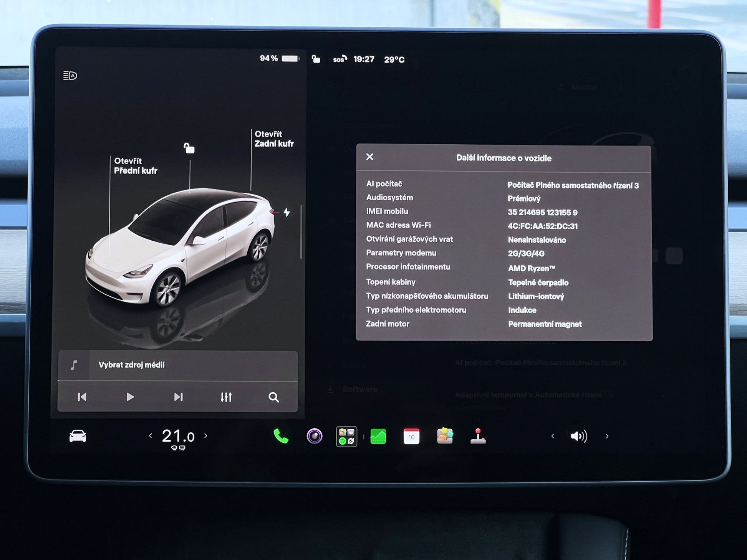Image resolution: width=747 pixels, height=560 pixels.
Task: Select the Zadní motor label
Action: click(388, 324)
